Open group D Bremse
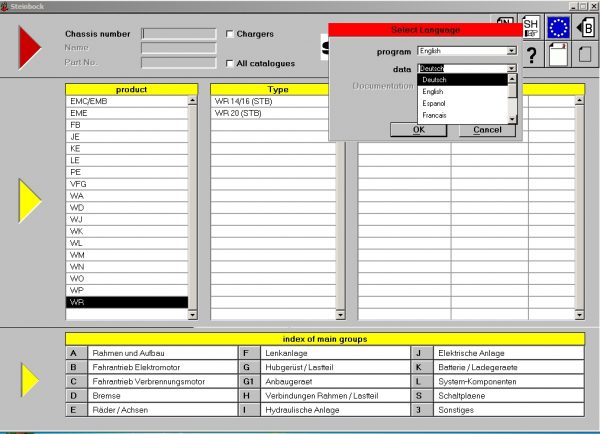 tap(152, 395)
